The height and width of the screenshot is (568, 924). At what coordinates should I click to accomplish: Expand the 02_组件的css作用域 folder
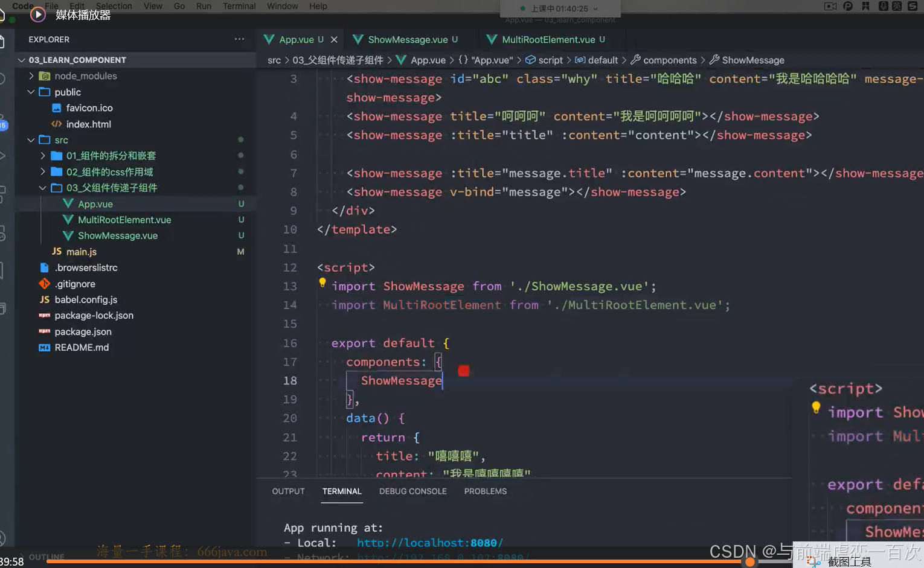(43, 172)
